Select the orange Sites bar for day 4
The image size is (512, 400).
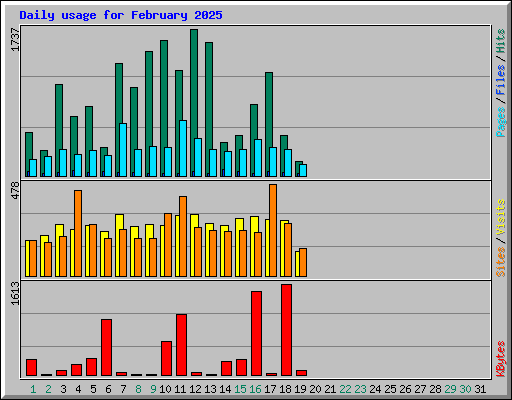coord(78,233)
